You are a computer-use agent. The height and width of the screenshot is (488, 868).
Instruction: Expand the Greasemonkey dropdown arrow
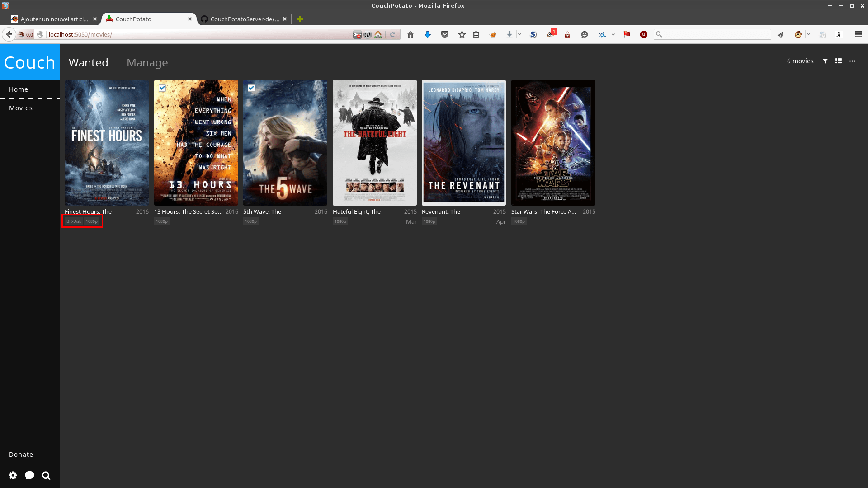[x=808, y=34]
